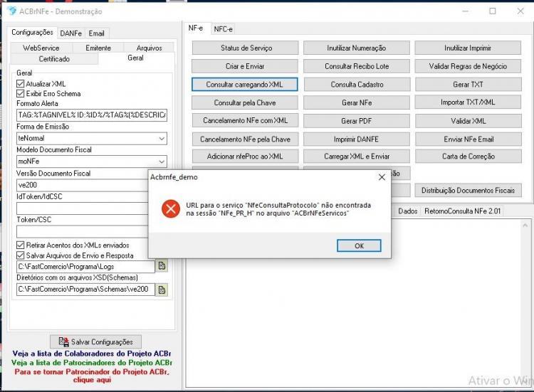Screen dimensions: 534x392
Task: Click the Status de Serviço button
Action: point(245,48)
